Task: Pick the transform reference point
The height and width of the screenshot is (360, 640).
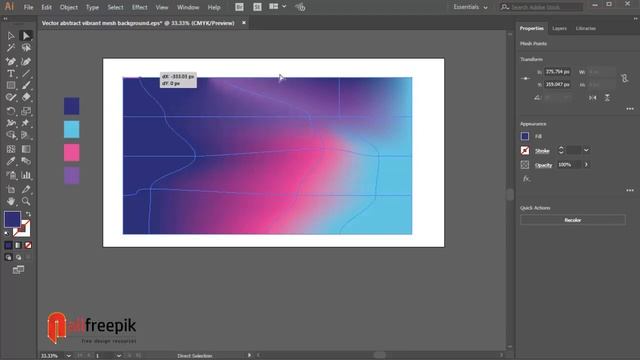Action: [526, 78]
